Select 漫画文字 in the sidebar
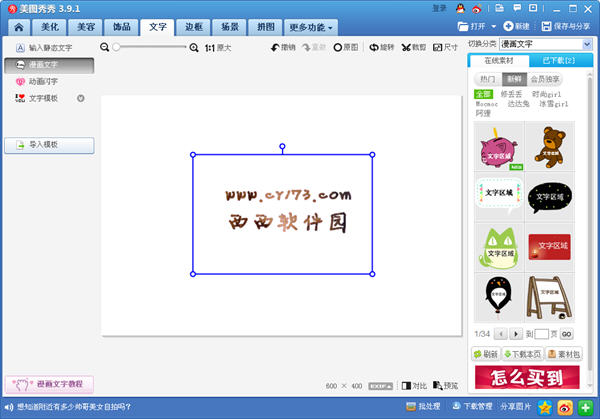Viewport: 600px width, 419px height. tap(49, 65)
